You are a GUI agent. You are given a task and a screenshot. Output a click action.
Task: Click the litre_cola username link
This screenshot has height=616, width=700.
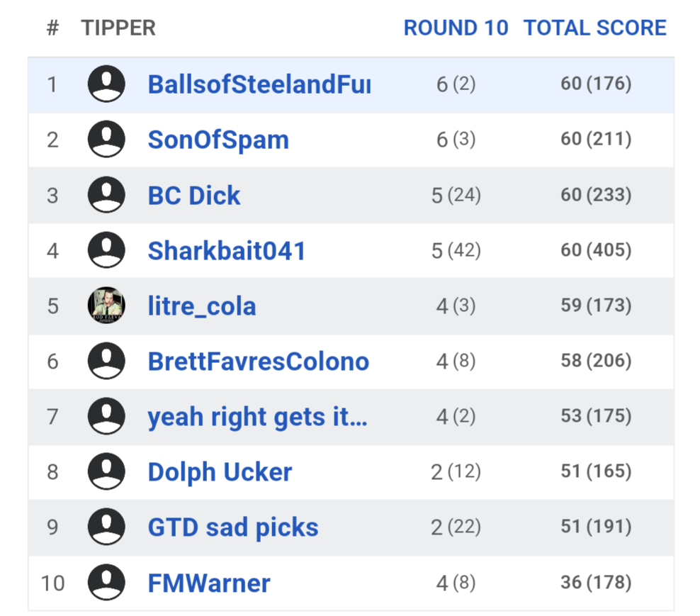(x=202, y=306)
